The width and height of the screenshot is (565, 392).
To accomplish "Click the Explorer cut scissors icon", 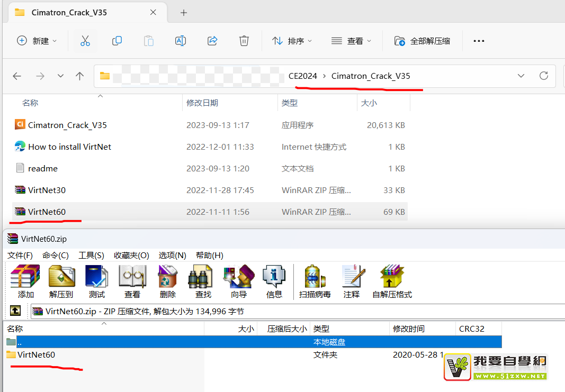I will click(x=85, y=41).
